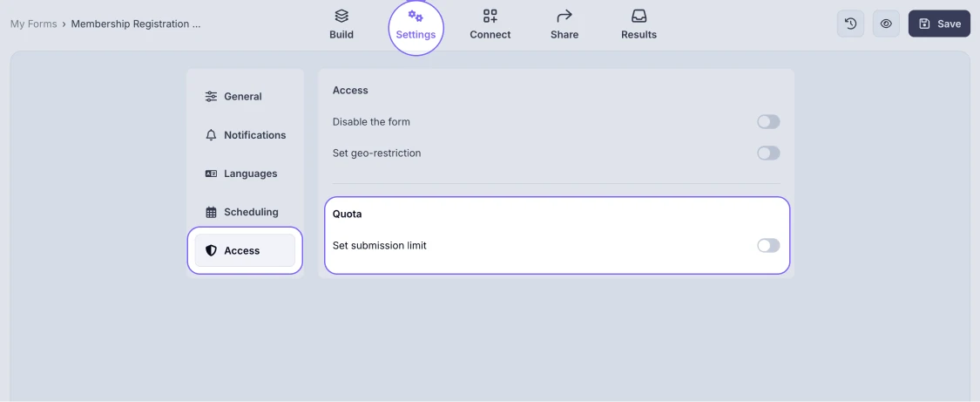Open revision history clock icon
The image size is (980, 402).
pyautogui.click(x=850, y=24)
